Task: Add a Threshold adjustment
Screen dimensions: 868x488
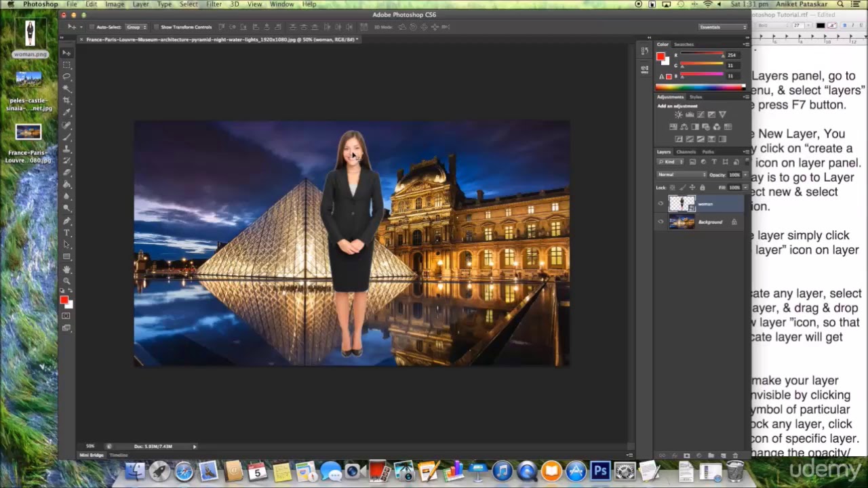Action: [701, 139]
